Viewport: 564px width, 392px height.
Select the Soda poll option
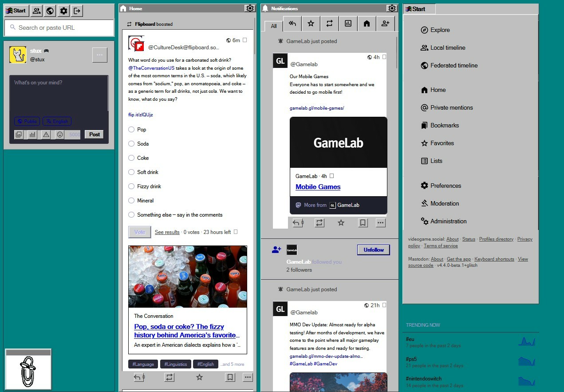pos(131,144)
